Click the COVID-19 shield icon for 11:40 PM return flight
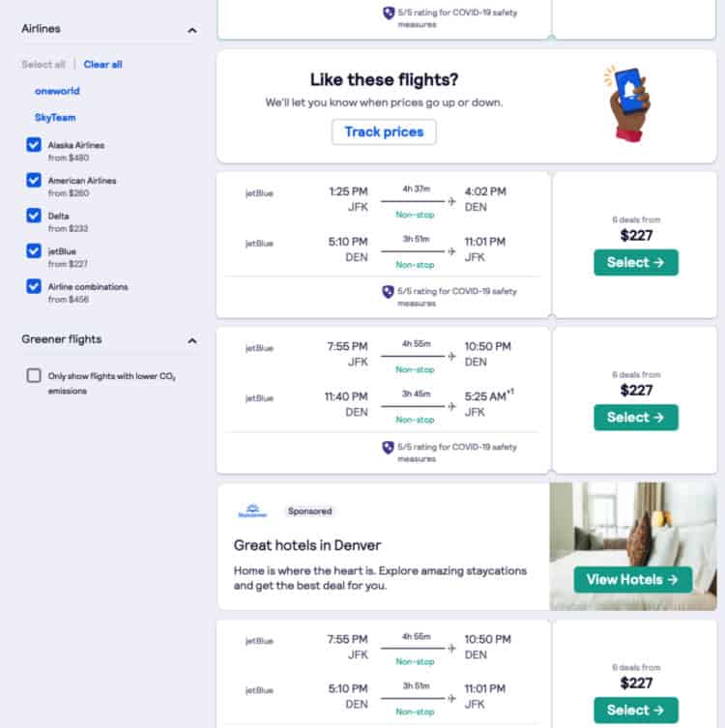725x728 pixels. pyautogui.click(x=388, y=448)
